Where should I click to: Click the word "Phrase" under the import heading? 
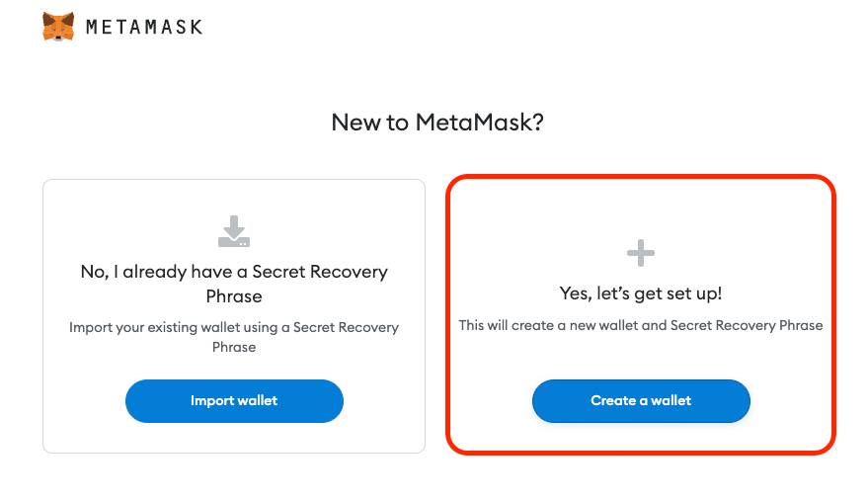coord(234,295)
